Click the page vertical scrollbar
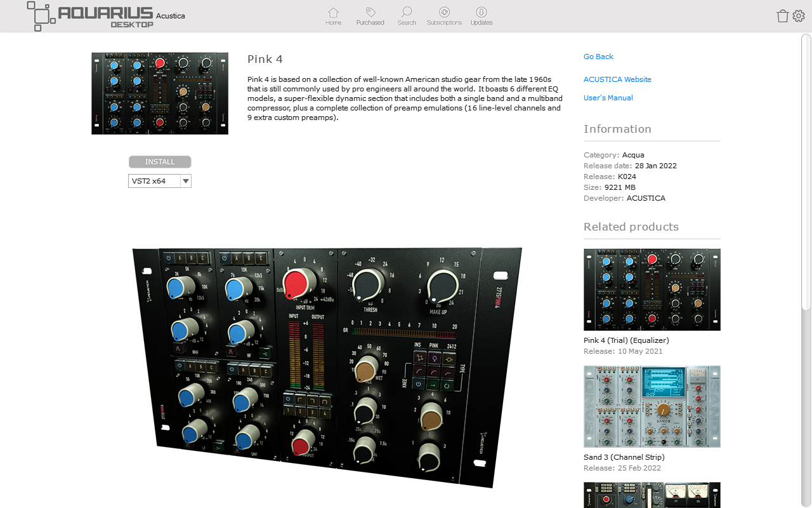 [806, 171]
